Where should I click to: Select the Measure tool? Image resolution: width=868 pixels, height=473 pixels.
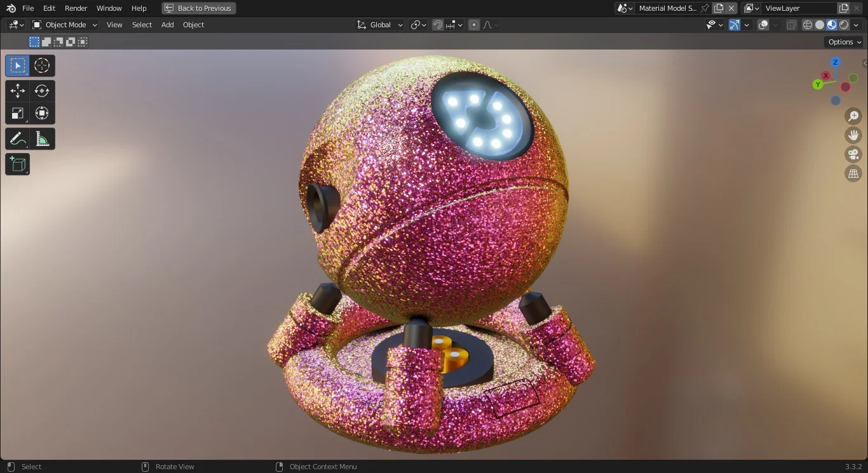(42, 139)
